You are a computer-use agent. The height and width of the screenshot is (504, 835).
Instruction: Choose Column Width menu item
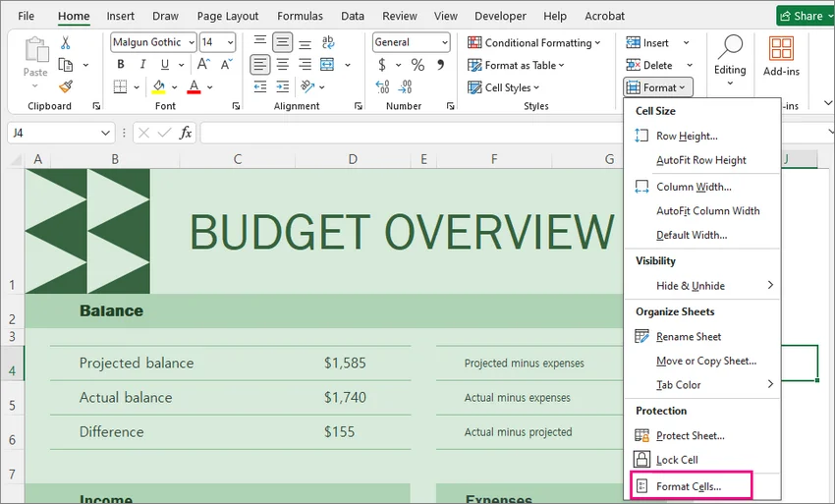click(701, 187)
